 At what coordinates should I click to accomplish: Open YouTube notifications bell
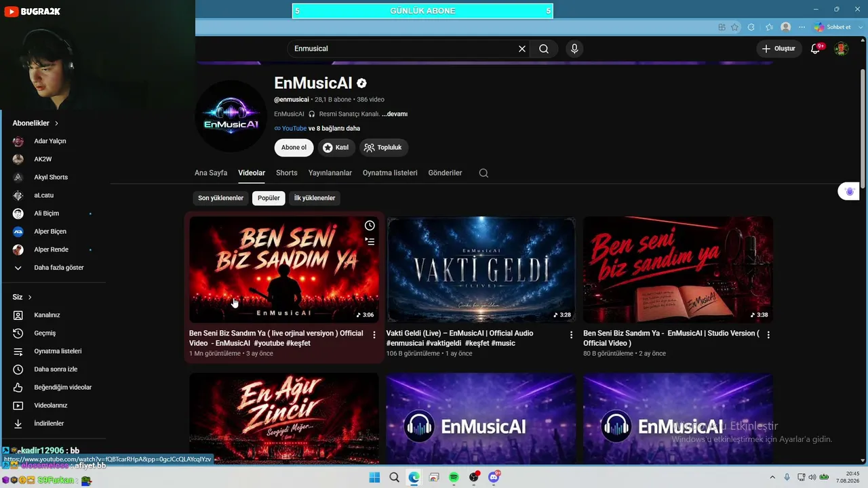(816, 49)
